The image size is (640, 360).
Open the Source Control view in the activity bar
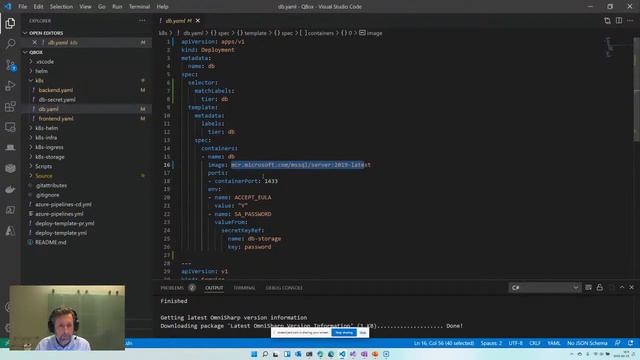click(x=10, y=65)
